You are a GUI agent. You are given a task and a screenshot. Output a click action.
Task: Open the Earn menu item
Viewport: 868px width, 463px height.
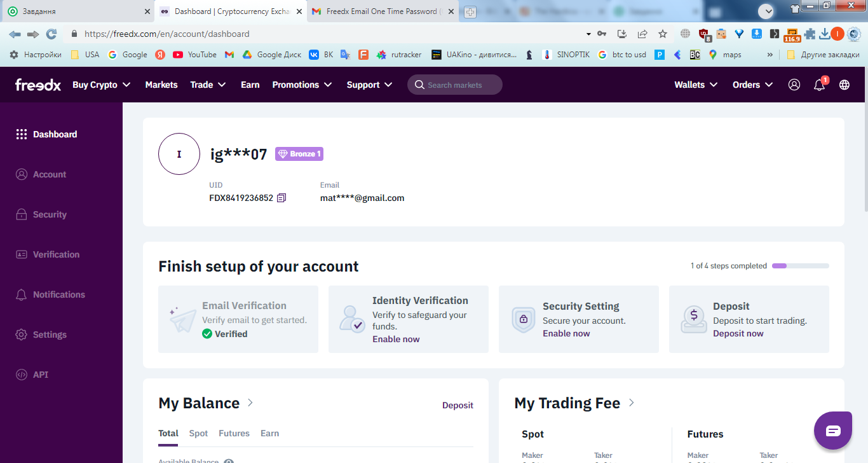pos(250,85)
